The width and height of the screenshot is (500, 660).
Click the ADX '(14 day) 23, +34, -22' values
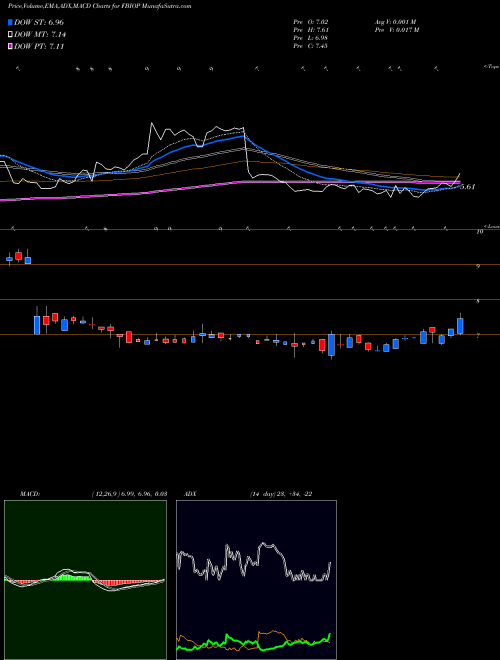pyautogui.click(x=281, y=494)
